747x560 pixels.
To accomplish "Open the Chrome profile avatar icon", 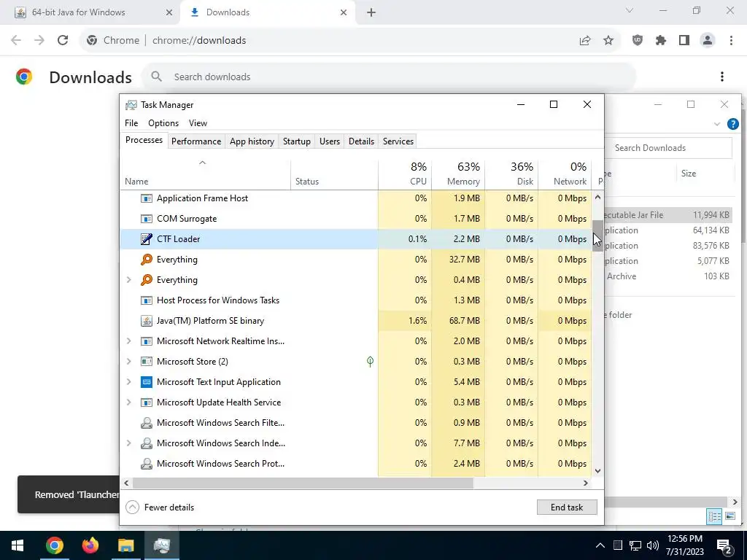I will point(708,41).
